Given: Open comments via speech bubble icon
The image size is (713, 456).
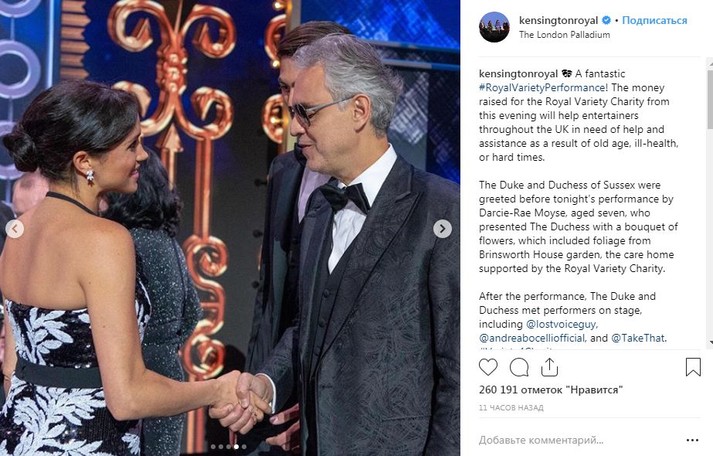Looking at the screenshot, I should pyautogui.click(x=519, y=367).
